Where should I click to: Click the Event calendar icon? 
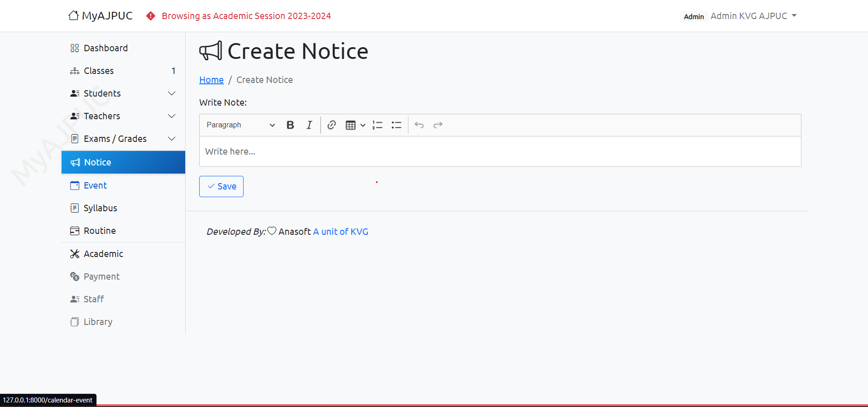tap(75, 185)
